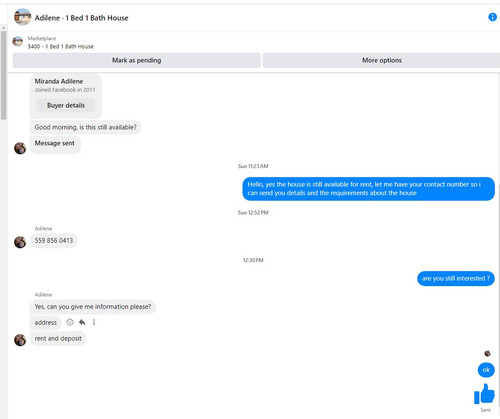Viewport: 500px width, 419px height.
Task: Select the "Message sent" bubble
Action: 55,145
